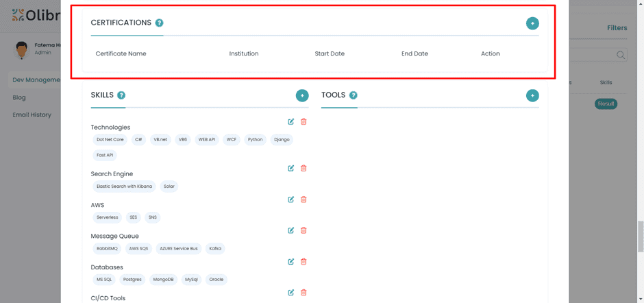Open the Tools help question-mark icon
The width and height of the screenshot is (644, 303).
[353, 95]
